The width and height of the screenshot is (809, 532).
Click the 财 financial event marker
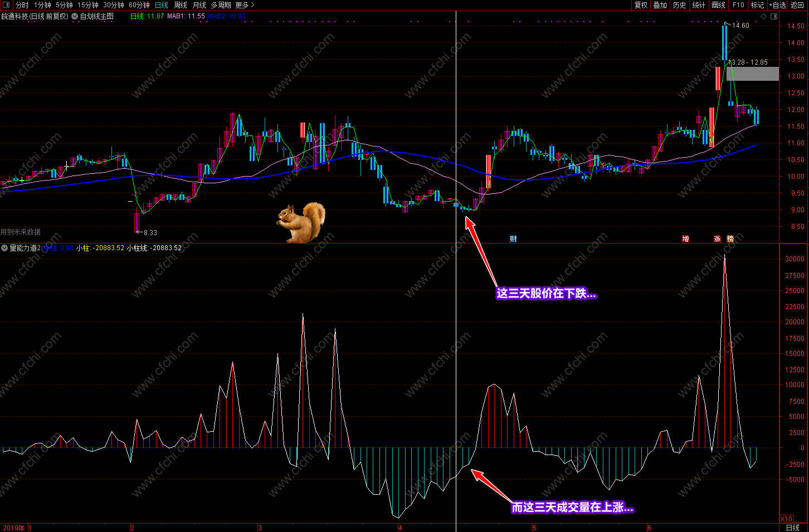(x=513, y=239)
